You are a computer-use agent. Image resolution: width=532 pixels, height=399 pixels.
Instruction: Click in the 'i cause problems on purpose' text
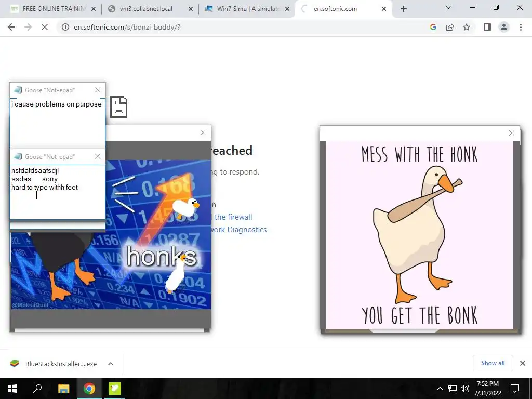click(57, 104)
